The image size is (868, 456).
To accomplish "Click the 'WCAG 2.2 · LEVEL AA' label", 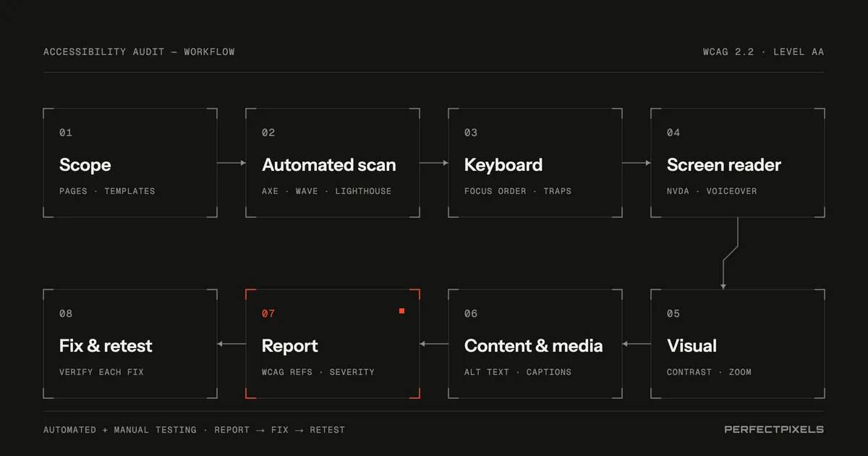I will point(763,52).
